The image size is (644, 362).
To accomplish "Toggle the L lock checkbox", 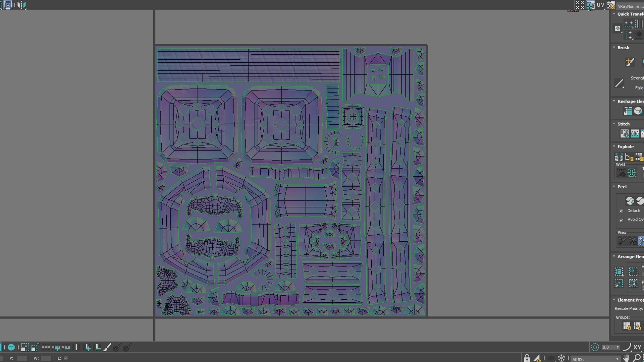I will coord(66,358).
